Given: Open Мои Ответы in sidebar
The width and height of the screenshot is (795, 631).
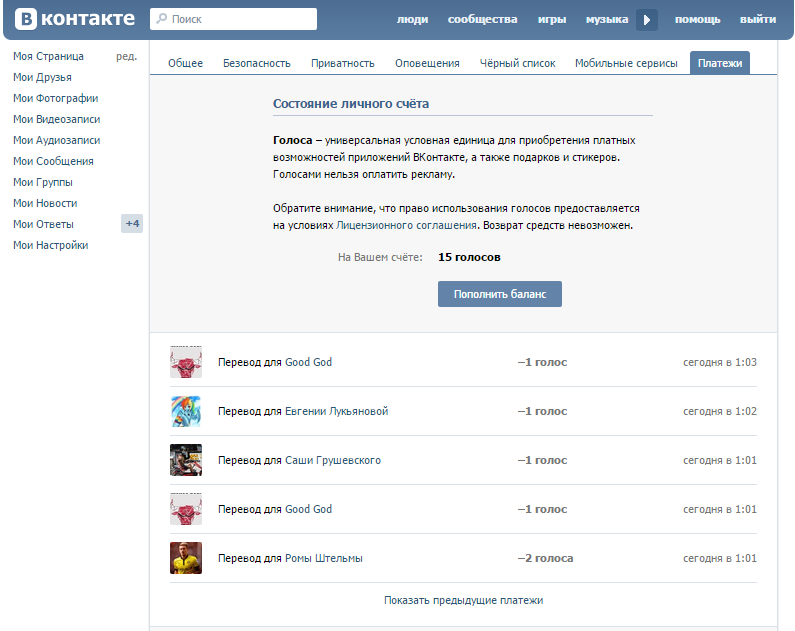Looking at the screenshot, I should (44, 224).
